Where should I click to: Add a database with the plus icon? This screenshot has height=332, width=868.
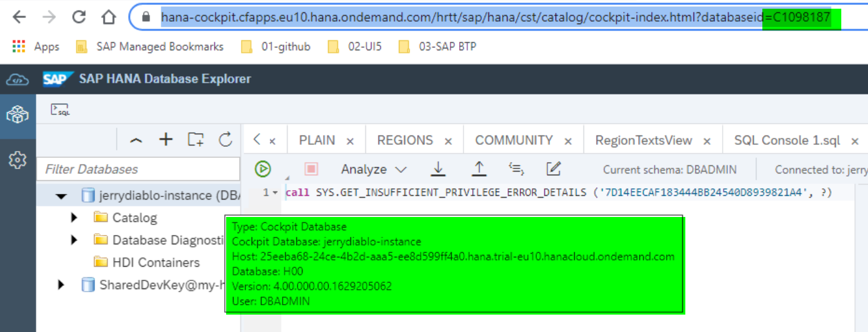165,139
